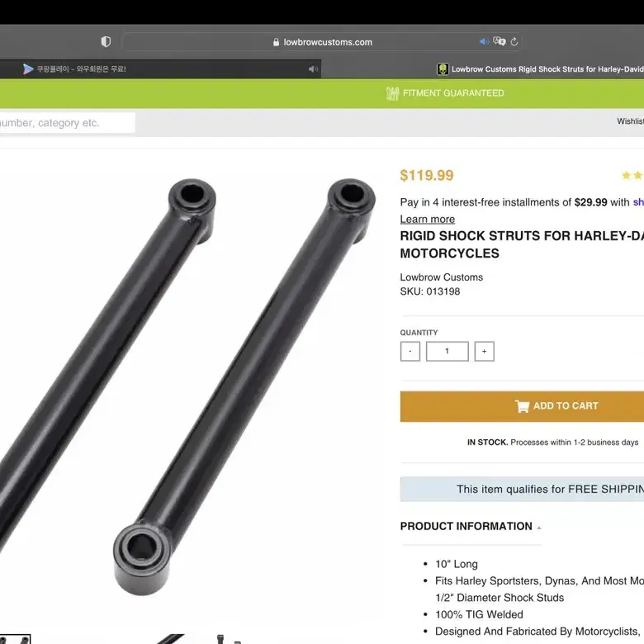Viewport: 644px width, 644px height.
Task: Mute audio via address bar speaker icon
Action: pyautogui.click(x=484, y=41)
